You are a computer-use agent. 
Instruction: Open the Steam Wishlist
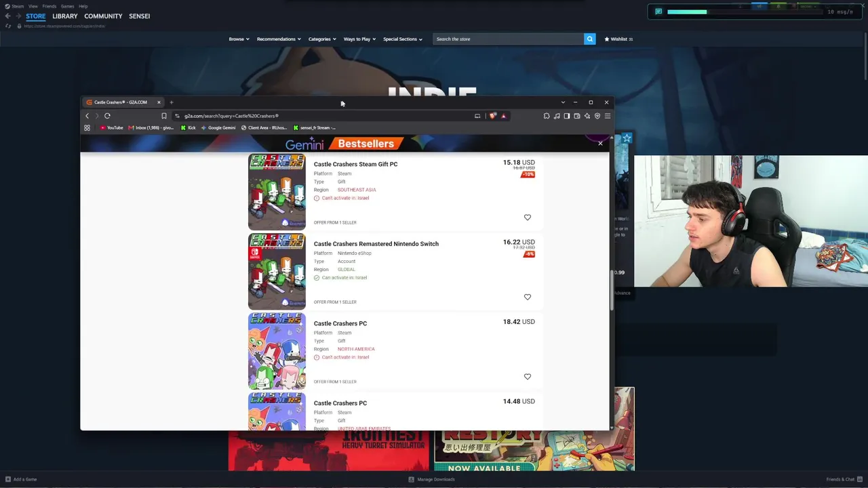click(x=618, y=39)
